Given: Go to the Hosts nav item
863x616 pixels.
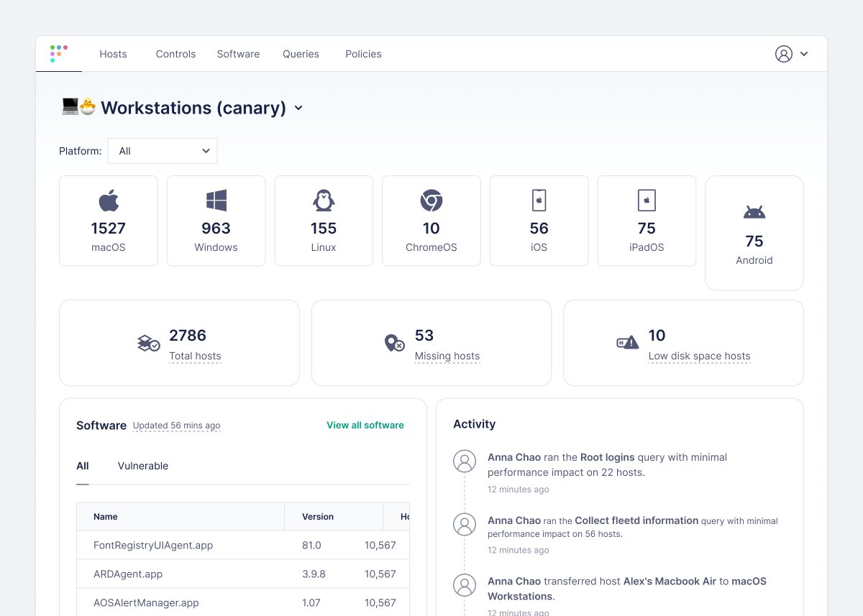Looking at the screenshot, I should [x=113, y=54].
